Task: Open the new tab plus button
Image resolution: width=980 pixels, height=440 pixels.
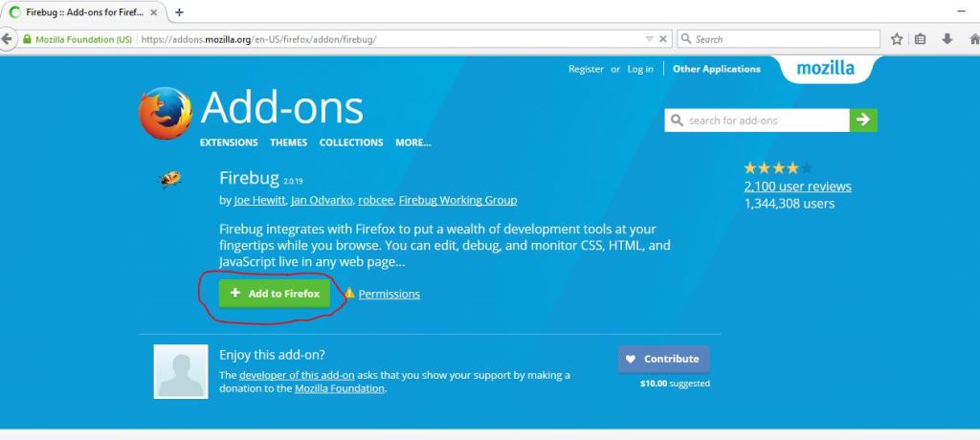Action: (179, 11)
